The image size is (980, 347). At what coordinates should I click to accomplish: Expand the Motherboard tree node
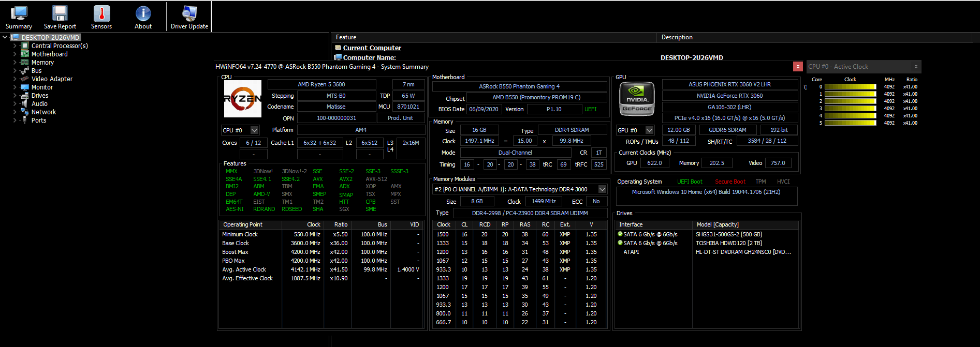(14, 54)
